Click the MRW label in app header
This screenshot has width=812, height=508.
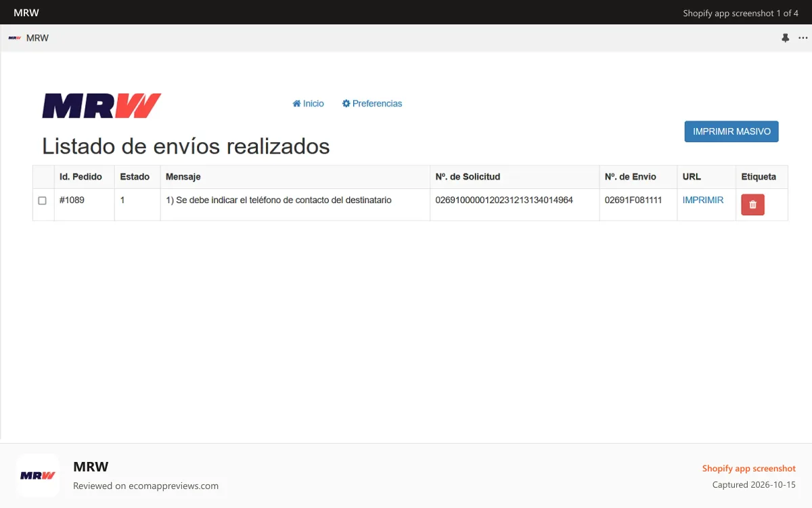coord(37,38)
